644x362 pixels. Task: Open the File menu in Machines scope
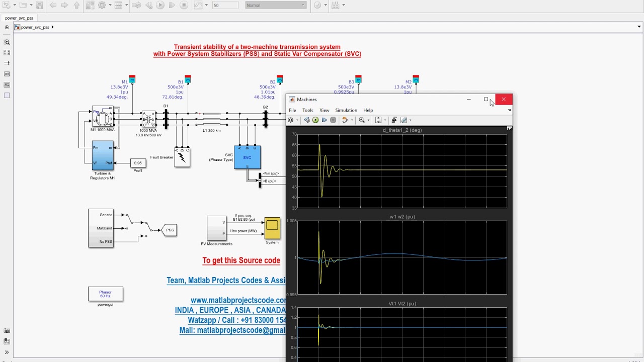tap(292, 110)
